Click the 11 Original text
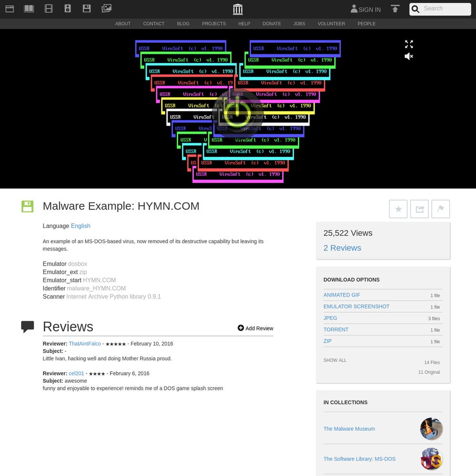This screenshot has width=476, height=476. [429, 372]
